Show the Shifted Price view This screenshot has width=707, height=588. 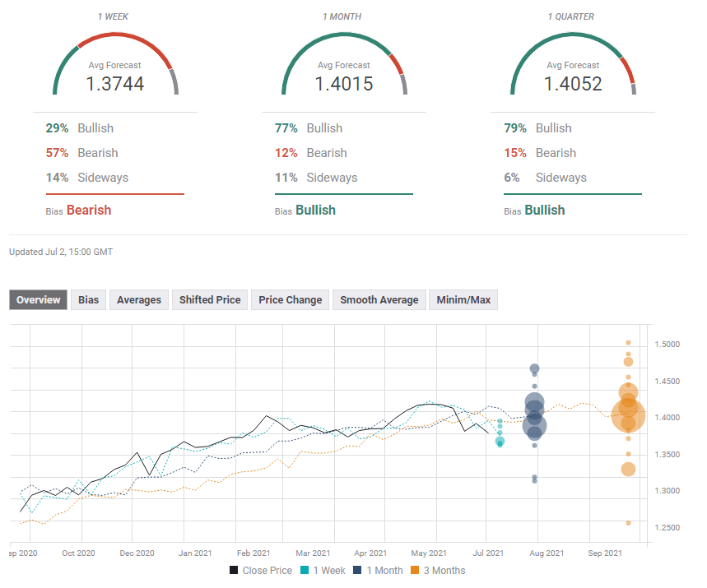[x=210, y=300]
